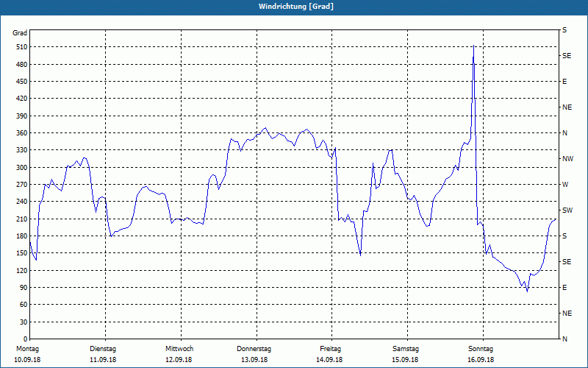Image resolution: width=588 pixels, height=368 pixels.
Task: Click the "Grad" unit label above the y-axis
Action: 20,33
